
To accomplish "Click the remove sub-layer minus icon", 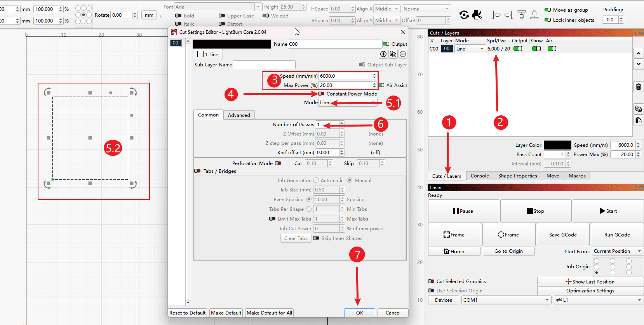I will pyautogui.click(x=403, y=54).
